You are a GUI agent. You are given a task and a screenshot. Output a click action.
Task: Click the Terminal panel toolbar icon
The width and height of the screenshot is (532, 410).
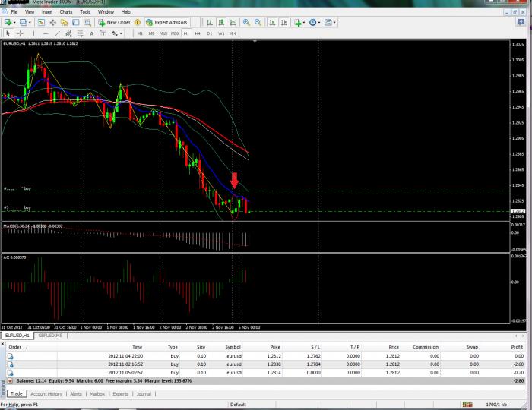(76, 22)
